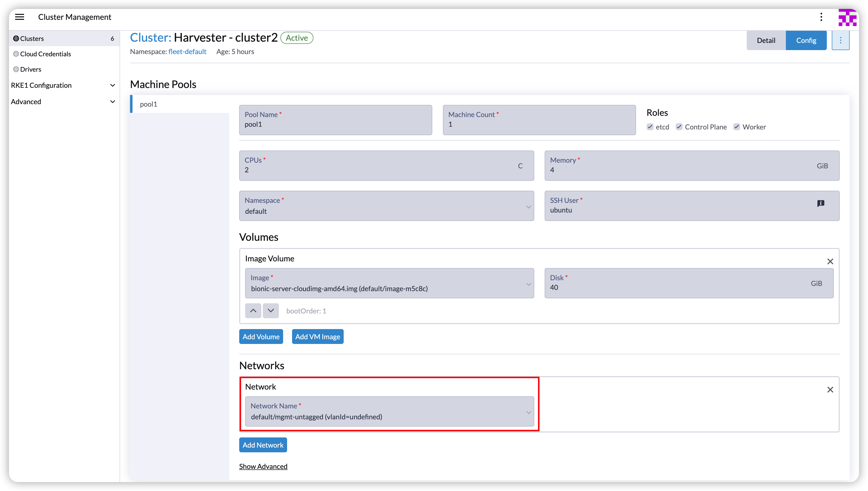Click the Networks heading
868x491 pixels.
[x=262, y=366]
